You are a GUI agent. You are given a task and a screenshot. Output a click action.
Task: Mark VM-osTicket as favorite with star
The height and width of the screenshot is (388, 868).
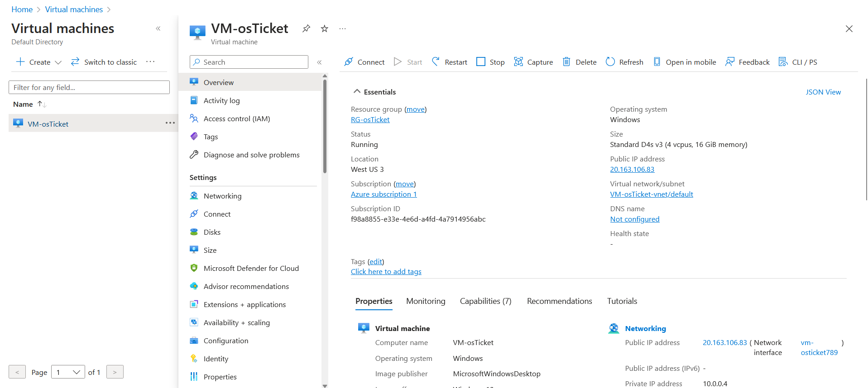pos(325,28)
